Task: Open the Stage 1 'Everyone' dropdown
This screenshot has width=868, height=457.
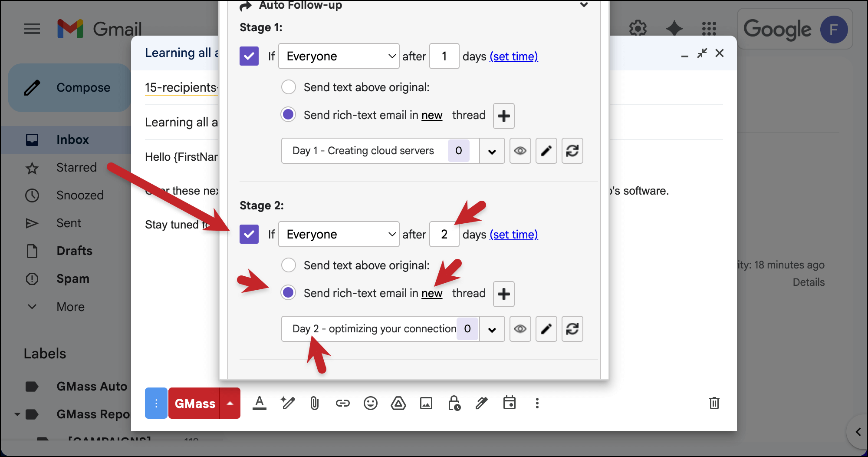Action: coord(339,56)
